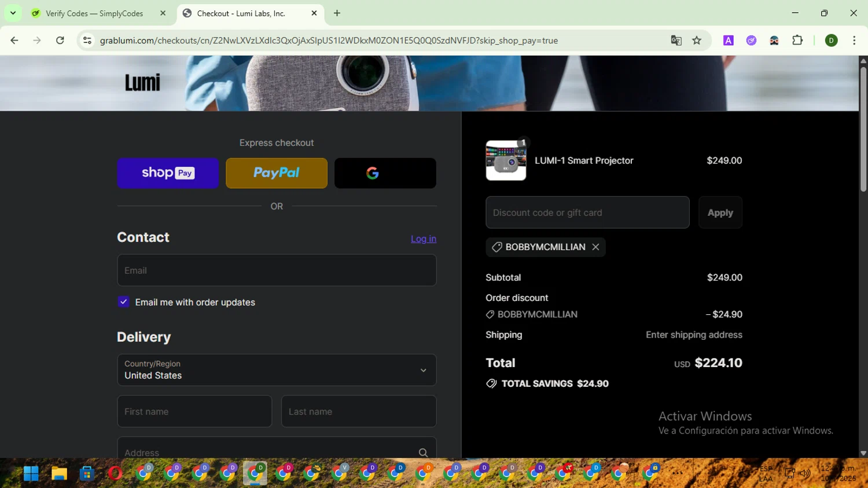Open the tab search dropdown arrow
The height and width of the screenshot is (488, 868).
pyautogui.click(x=13, y=13)
